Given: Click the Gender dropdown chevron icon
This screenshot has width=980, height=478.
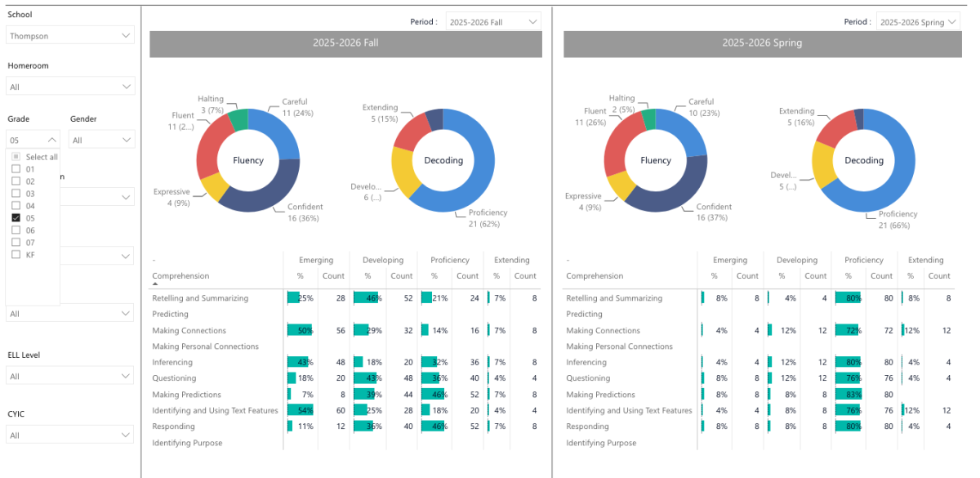Looking at the screenshot, I should (x=126, y=140).
